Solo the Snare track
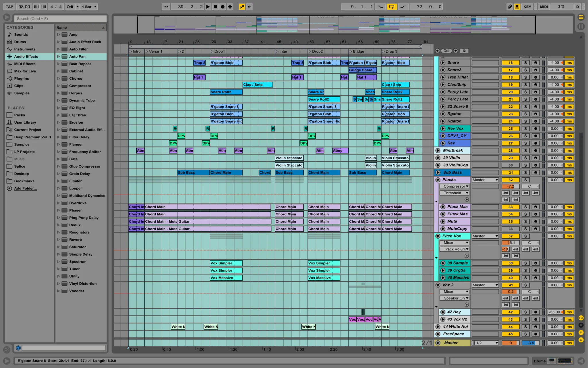 (x=525, y=63)
